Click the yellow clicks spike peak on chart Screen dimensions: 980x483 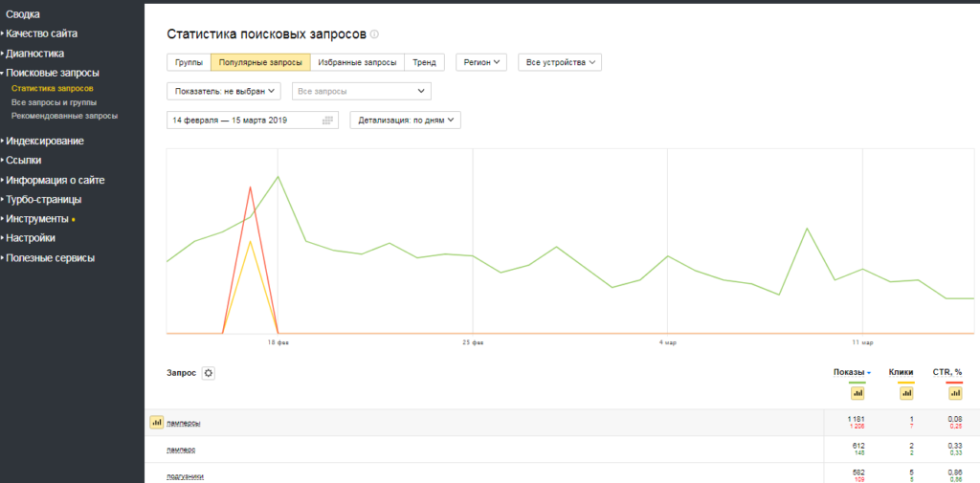[x=250, y=241]
